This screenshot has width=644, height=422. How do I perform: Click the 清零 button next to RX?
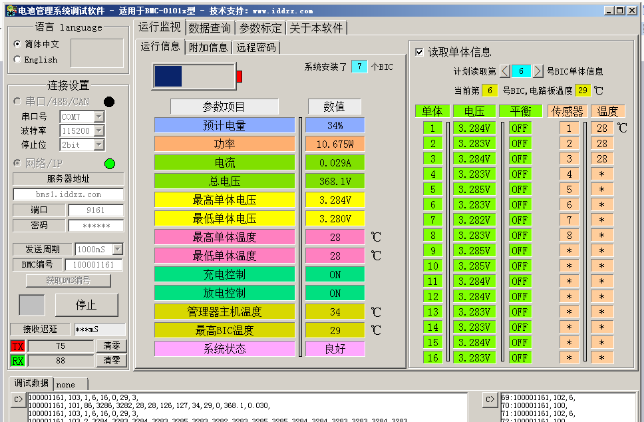pyautogui.click(x=111, y=360)
